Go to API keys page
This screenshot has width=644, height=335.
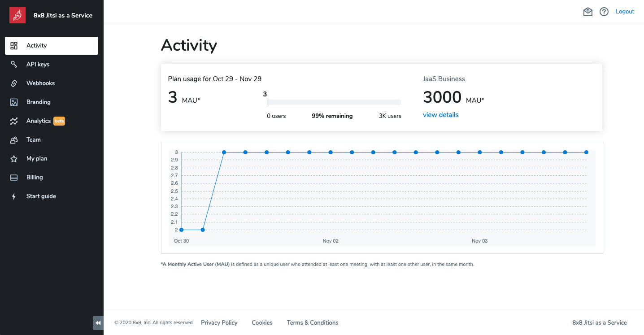(52, 65)
